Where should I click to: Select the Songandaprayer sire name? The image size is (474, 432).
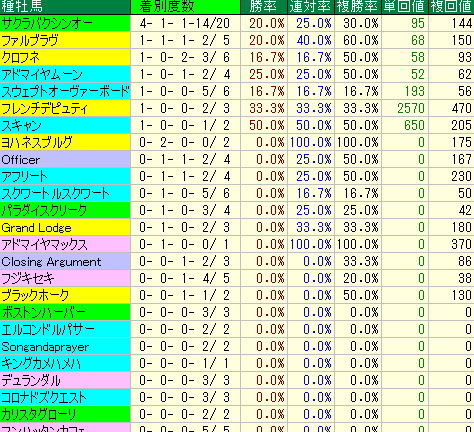[65, 346]
